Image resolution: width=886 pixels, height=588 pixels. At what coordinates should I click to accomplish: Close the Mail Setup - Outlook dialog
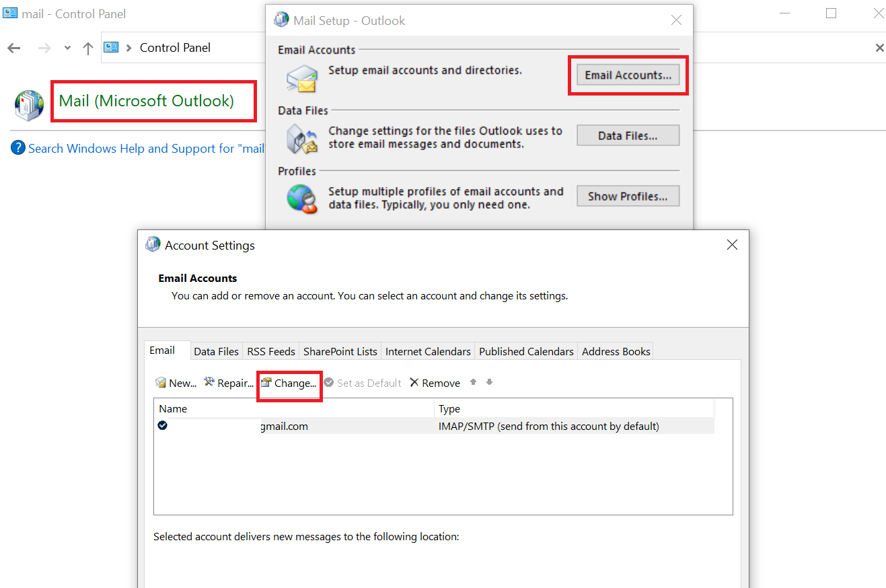point(676,20)
